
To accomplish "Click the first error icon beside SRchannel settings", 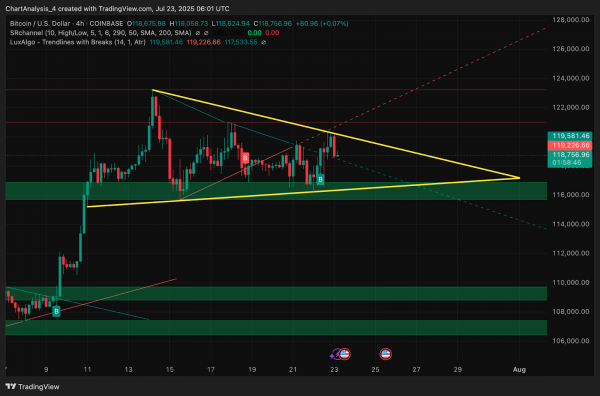I will (x=198, y=33).
